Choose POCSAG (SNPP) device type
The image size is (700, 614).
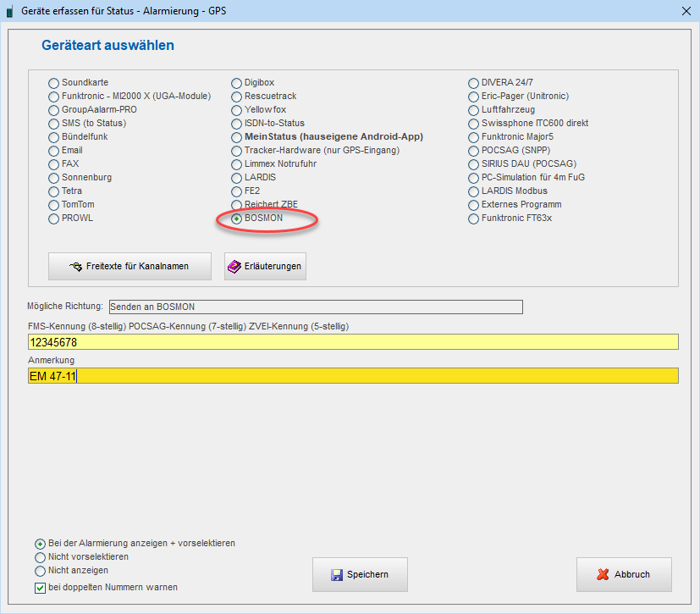point(474,151)
